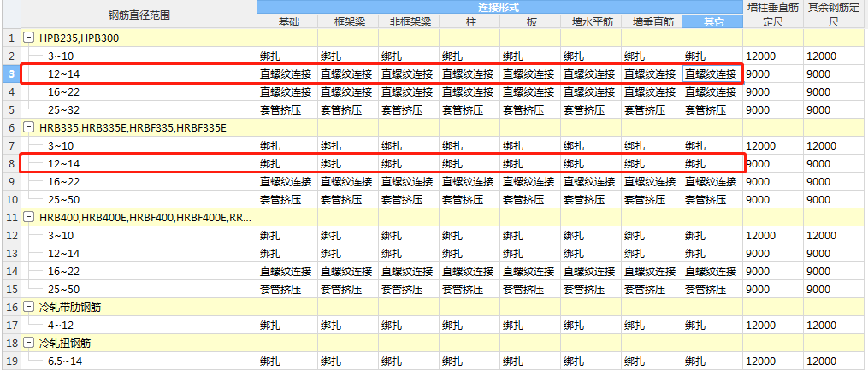This screenshot has height=370, width=868.
Task: Click 其它 直螺纹连接 cell in row 14
Action: point(712,271)
